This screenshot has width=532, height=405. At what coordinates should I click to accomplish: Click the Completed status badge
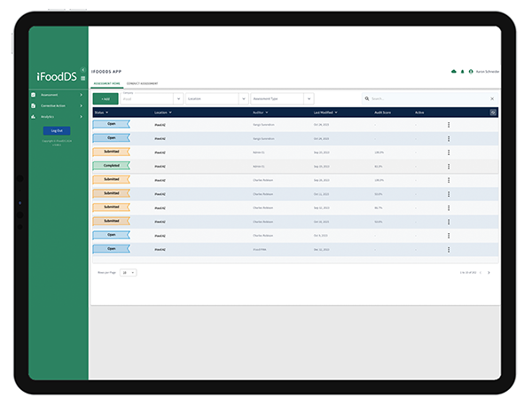(x=112, y=166)
